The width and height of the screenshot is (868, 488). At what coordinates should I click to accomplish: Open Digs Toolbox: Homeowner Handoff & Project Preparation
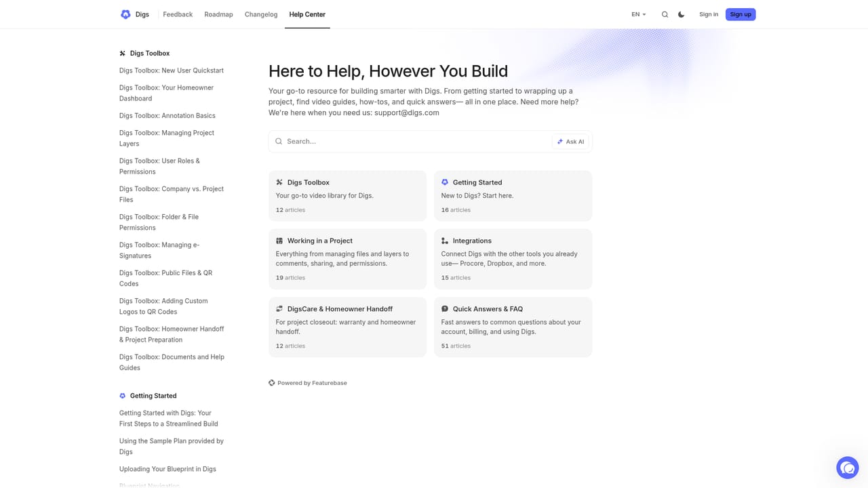pos(172,334)
